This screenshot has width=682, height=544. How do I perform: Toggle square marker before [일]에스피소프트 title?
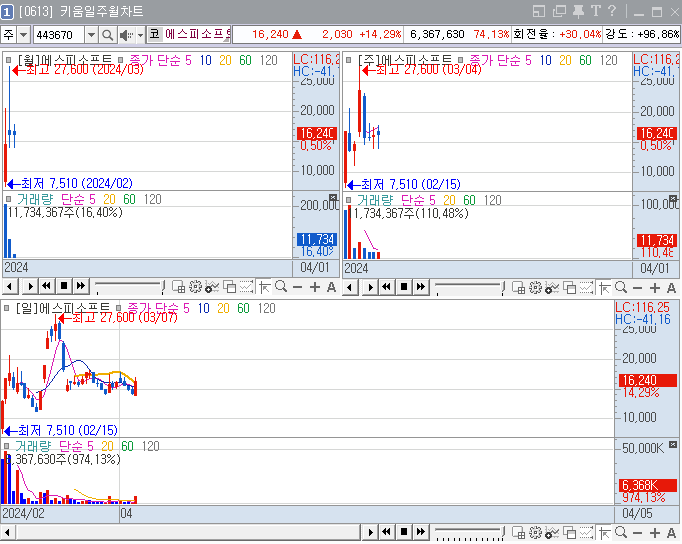pyautogui.click(x=7, y=308)
